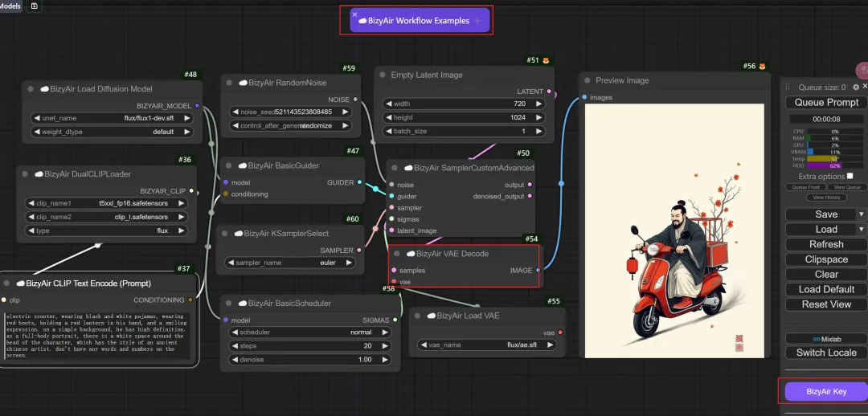Click the Preview Image node collapse dot
This screenshot has height=416, width=868.
(588, 80)
